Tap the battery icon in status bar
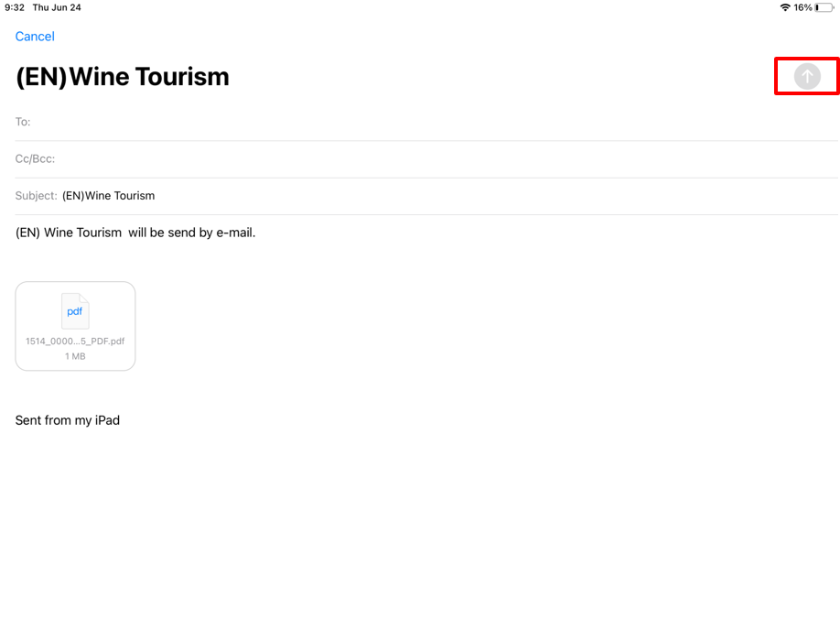 click(824, 7)
